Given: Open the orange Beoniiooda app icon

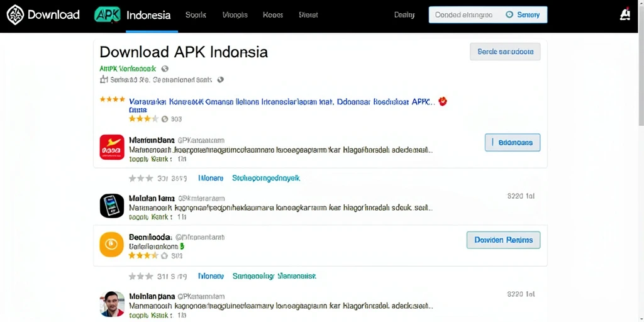Looking at the screenshot, I should pyautogui.click(x=112, y=245).
